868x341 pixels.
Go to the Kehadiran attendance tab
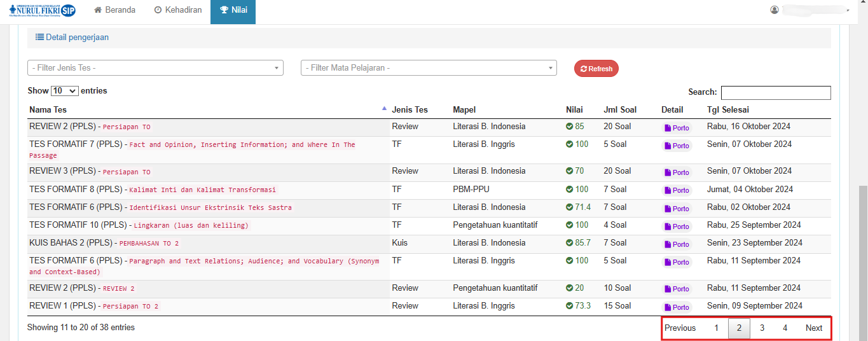pos(178,10)
